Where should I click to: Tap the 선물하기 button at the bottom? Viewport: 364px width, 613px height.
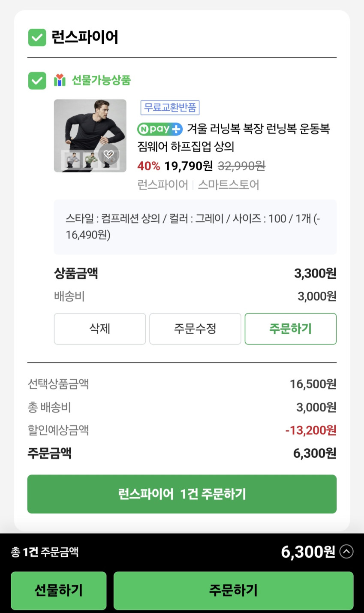(x=58, y=590)
